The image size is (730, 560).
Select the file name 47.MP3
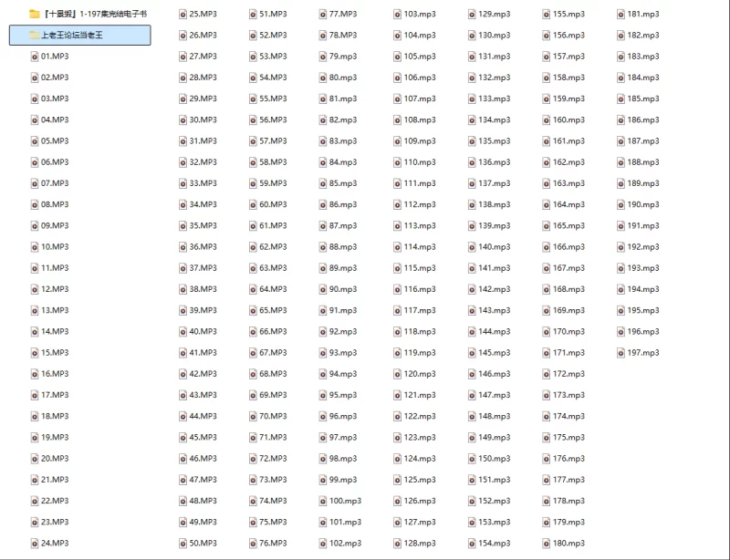(x=203, y=480)
